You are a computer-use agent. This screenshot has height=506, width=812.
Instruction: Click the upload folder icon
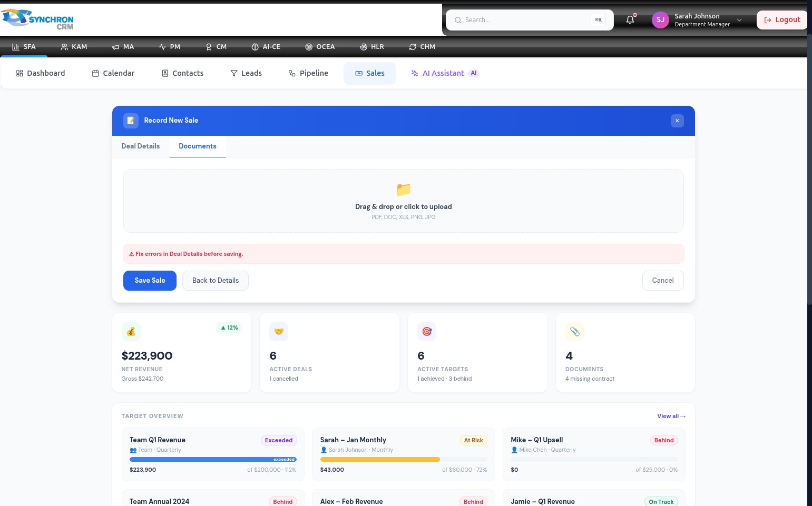(x=404, y=190)
